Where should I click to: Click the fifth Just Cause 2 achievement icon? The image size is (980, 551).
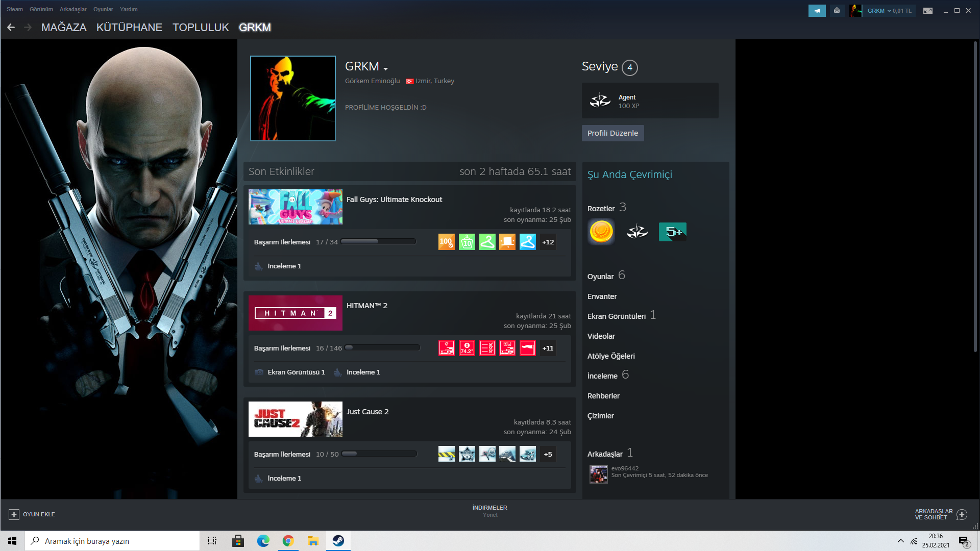click(x=528, y=454)
